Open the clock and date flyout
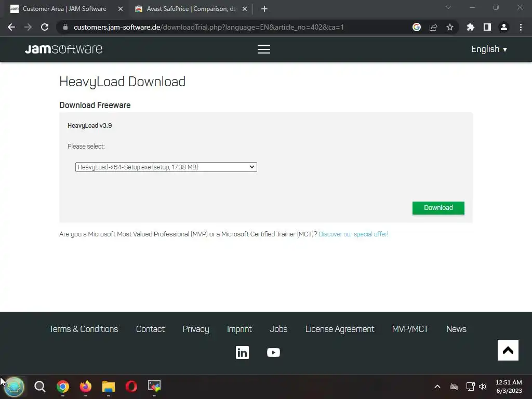Viewport: 532px width, 399px height. click(x=509, y=387)
